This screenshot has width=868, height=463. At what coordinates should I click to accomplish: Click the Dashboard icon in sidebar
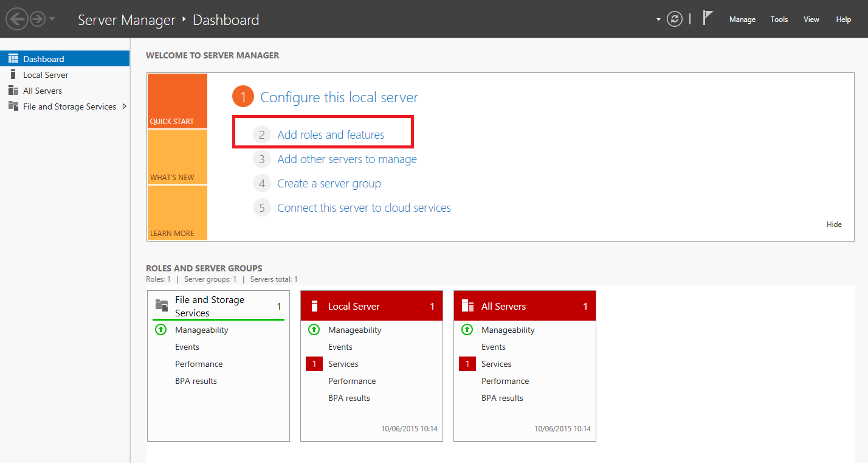13,58
